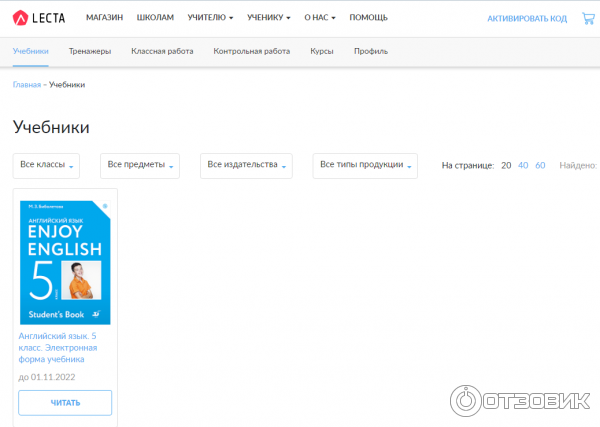Click the Главная breadcrumb link

click(x=27, y=85)
